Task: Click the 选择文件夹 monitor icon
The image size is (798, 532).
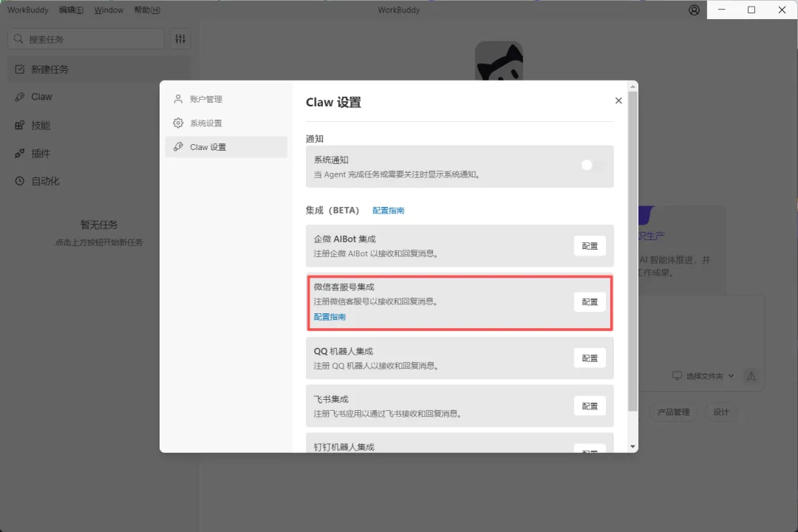Action: pyautogui.click(x=678, y=375)
